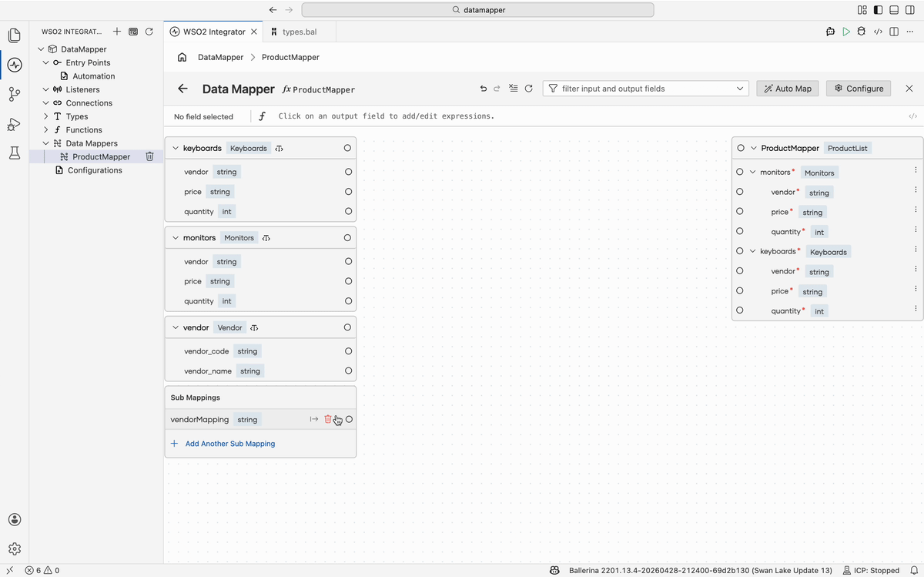Open the Explorer view in activity bar
This screenshot has height=577, width=924.
[14, 35]
